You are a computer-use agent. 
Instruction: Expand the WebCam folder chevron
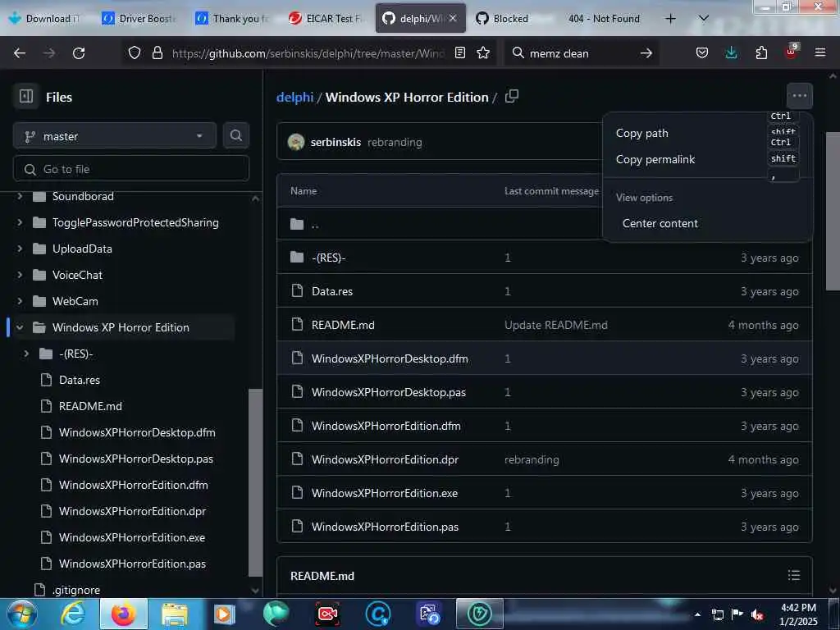[x=20, y=300]
